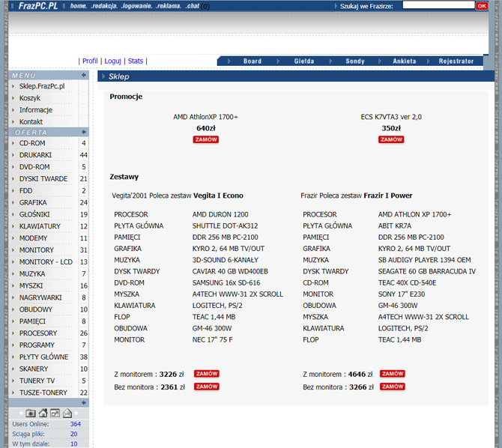The image size is (502, 448).
Task: Click the left arrow beside the folder icon
Action: click(21, 413)
